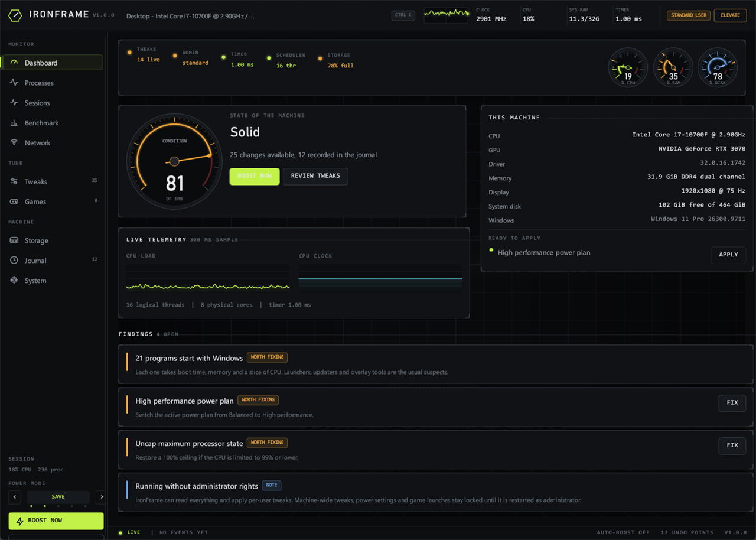Click '12 UNDO POINTS' in the status bar
The width and height of the screenshot is (756, 540).
click(687, 532)
